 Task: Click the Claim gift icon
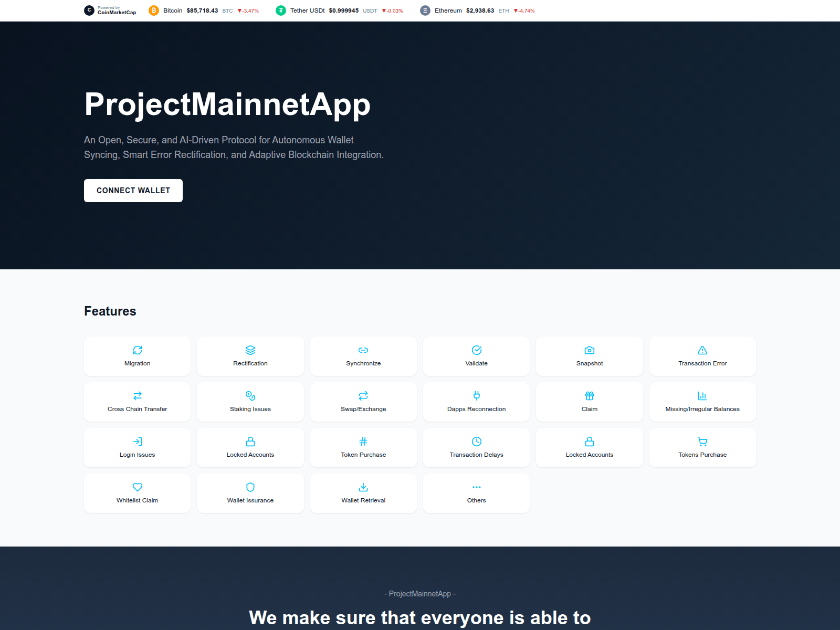pos(590,396)
